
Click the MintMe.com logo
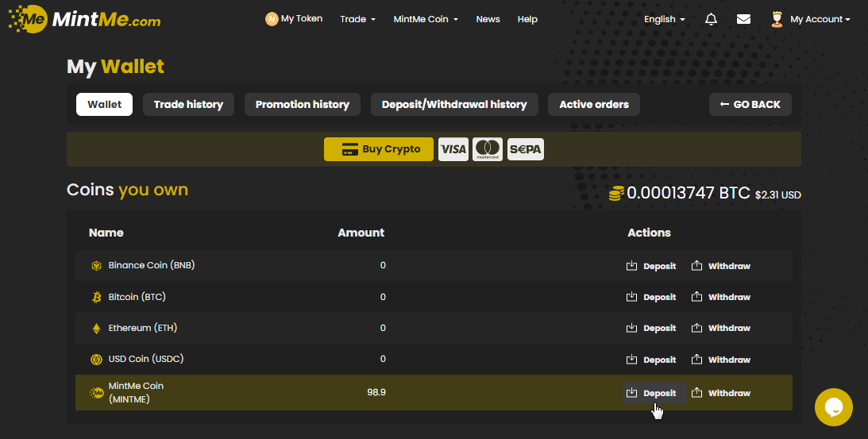coord(84,19)
